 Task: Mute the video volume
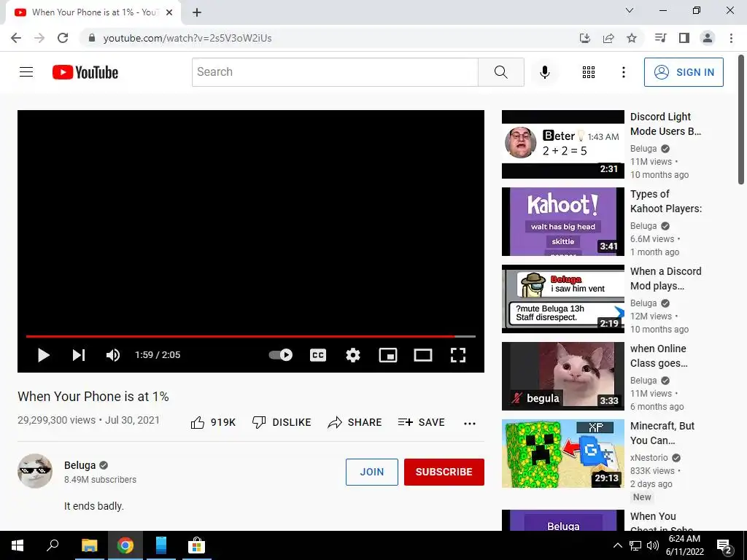113,355
